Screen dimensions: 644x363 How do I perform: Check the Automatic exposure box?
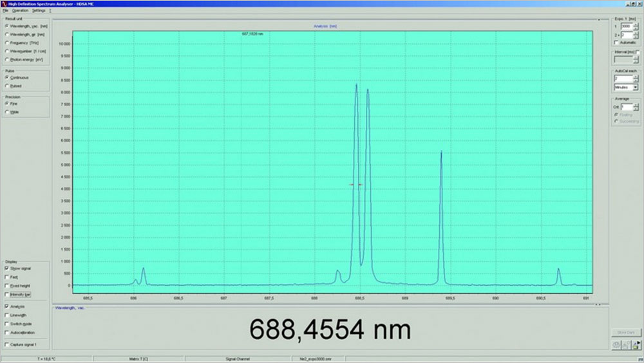[616, 42]
